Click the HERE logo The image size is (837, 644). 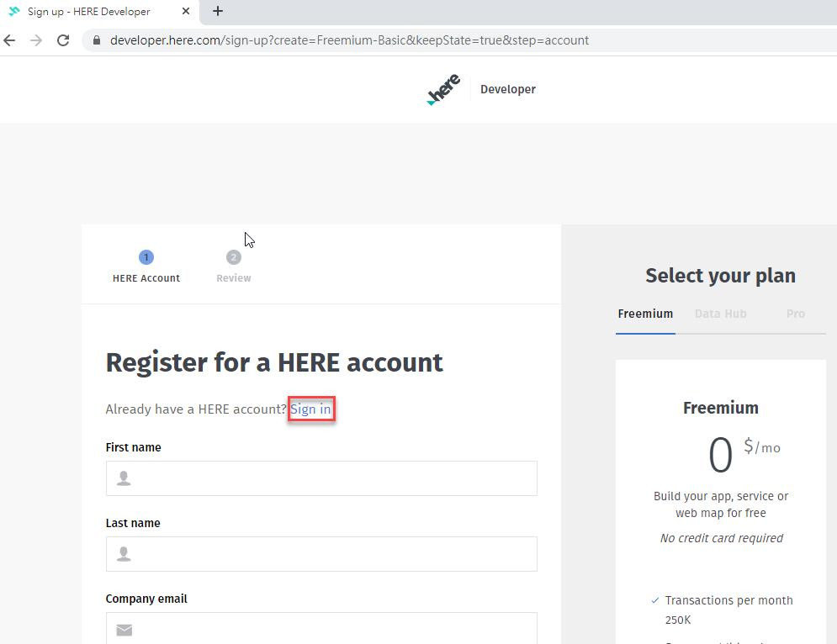tap(443, 90)
